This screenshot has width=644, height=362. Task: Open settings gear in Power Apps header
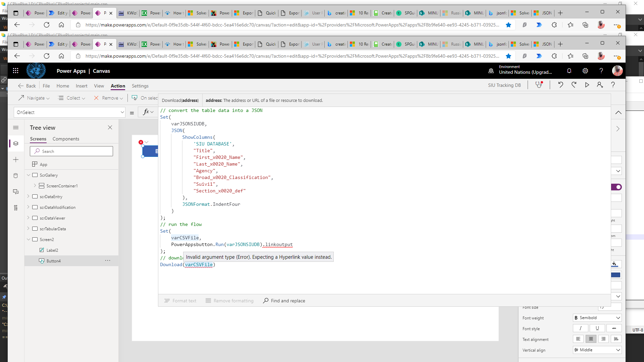[585, 71]
